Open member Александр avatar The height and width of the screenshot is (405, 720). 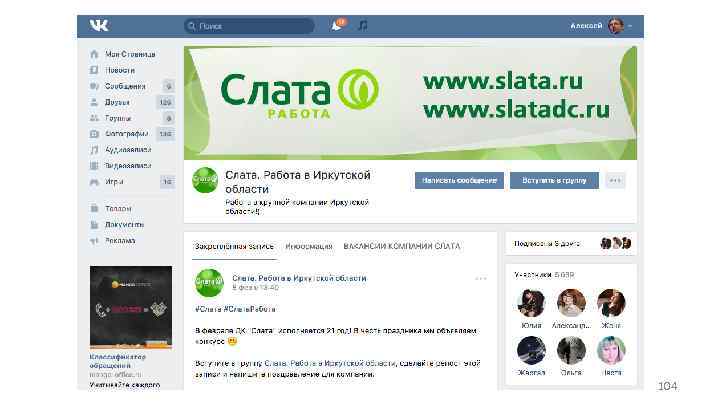click(x=571, y=303)
